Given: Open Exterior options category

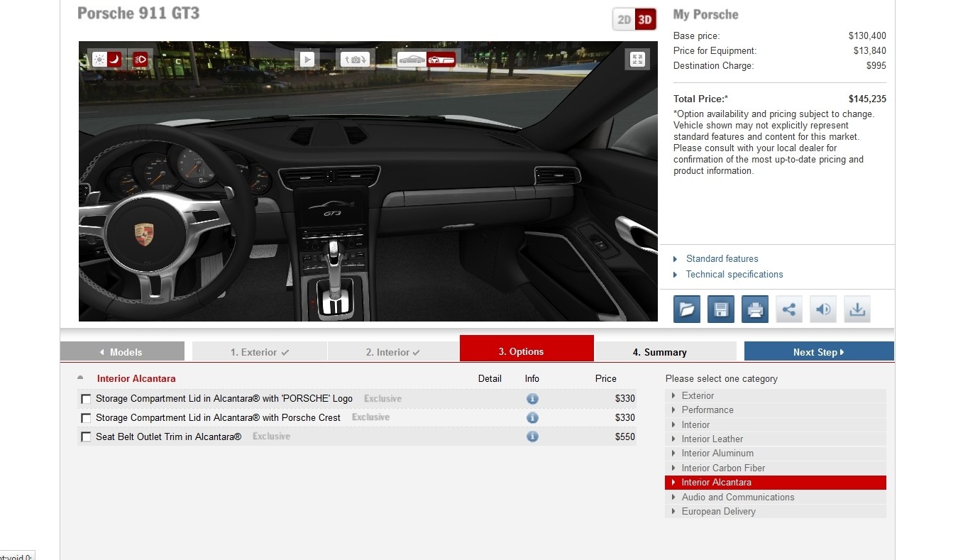Looking at the screenshot, I should click(x=776, y=396).
